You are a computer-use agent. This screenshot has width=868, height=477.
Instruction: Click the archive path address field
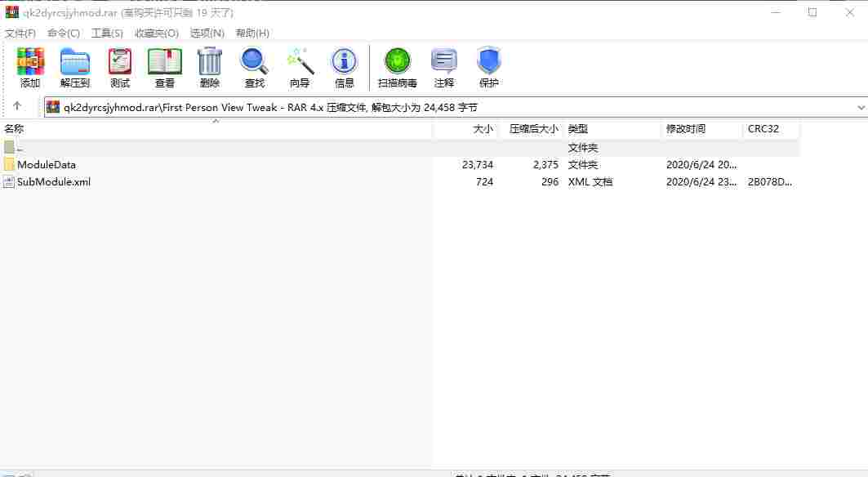click(x=456, y=108)
